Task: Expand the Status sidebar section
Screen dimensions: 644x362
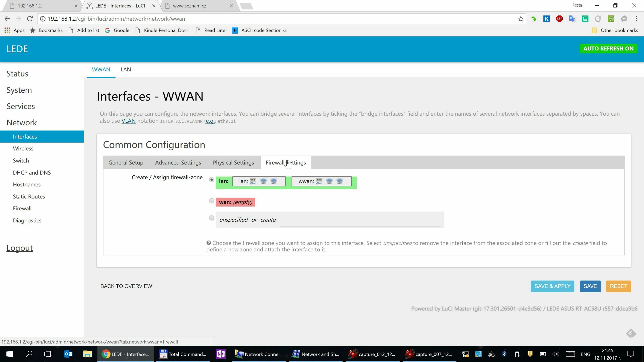Action: [17, 74]
